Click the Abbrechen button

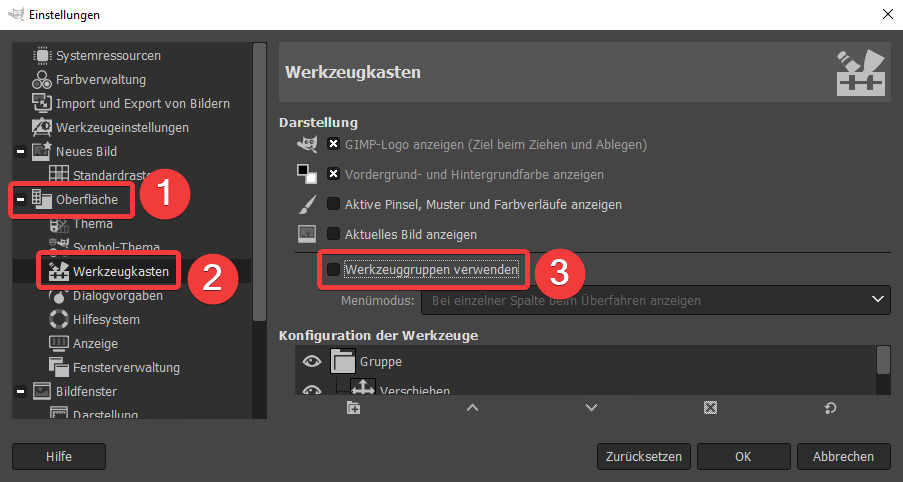click(844, 457)
